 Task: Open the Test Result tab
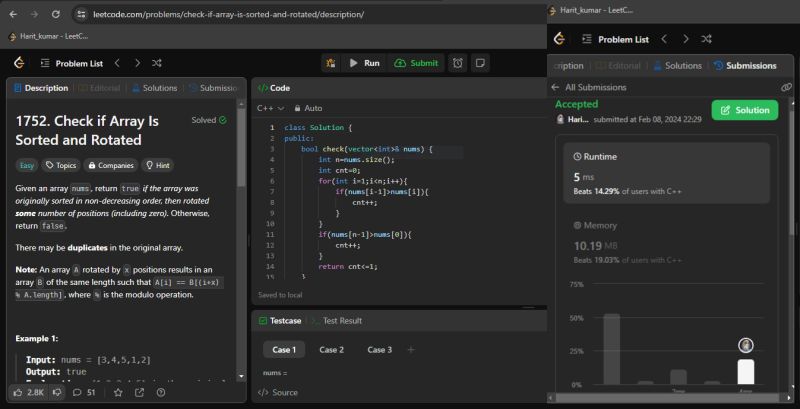pos(335,320)
